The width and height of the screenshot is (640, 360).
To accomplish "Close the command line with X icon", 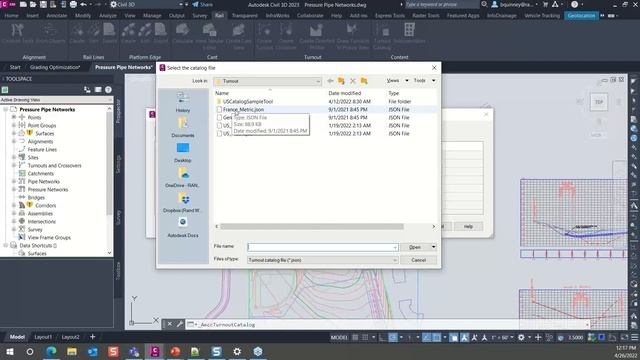I will [170, 324].
